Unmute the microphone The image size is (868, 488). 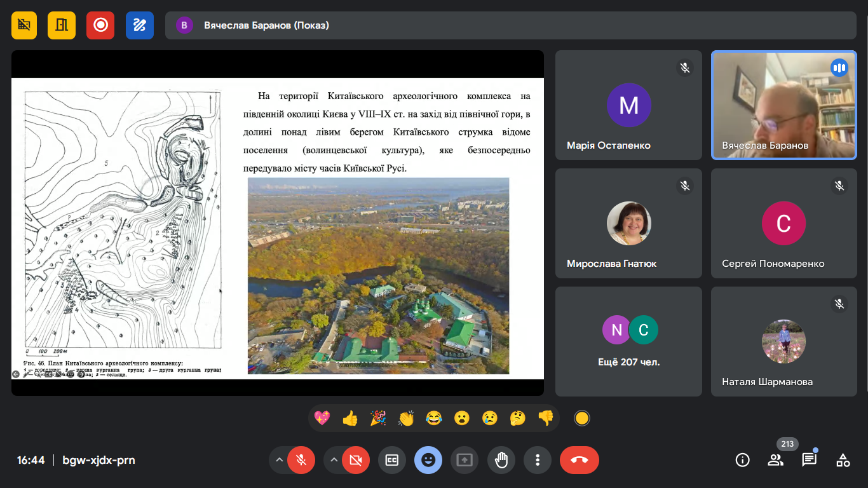click(x=301, y=460)
